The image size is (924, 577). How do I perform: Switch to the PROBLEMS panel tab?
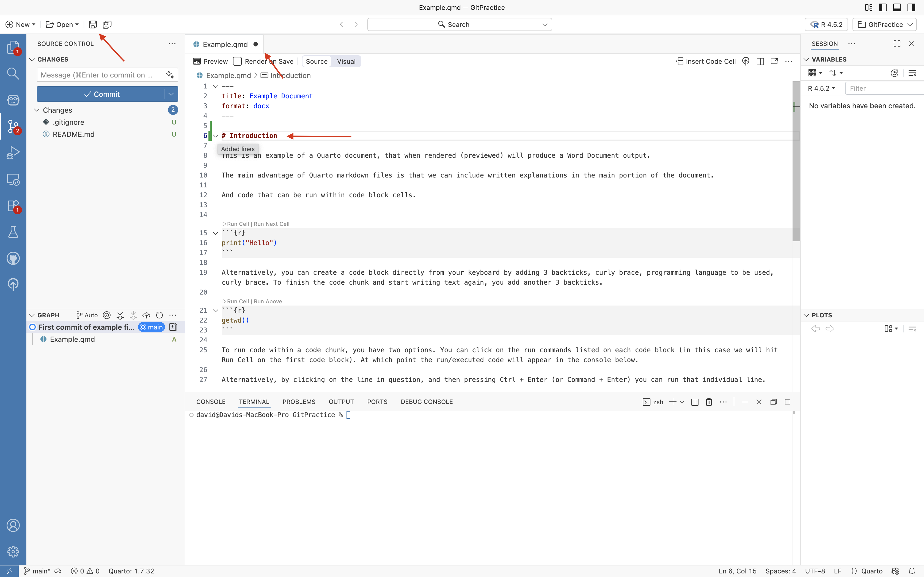point(299,402)
